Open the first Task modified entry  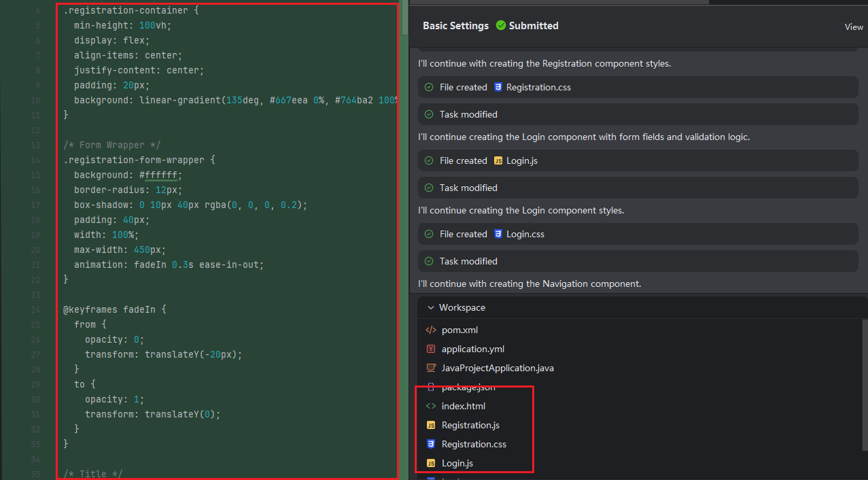coord(468,114)
